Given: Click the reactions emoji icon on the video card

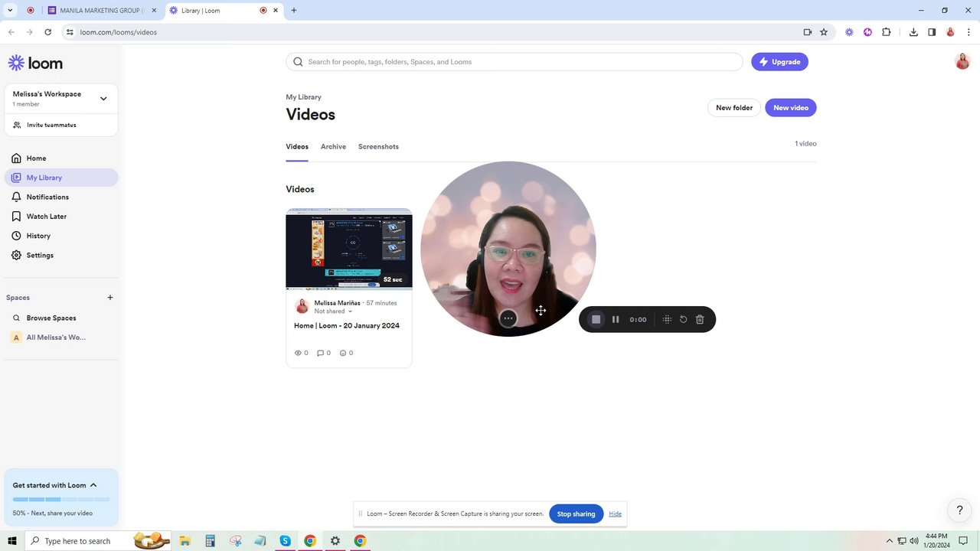Looking at the screenshot, I should coord(343,353).
